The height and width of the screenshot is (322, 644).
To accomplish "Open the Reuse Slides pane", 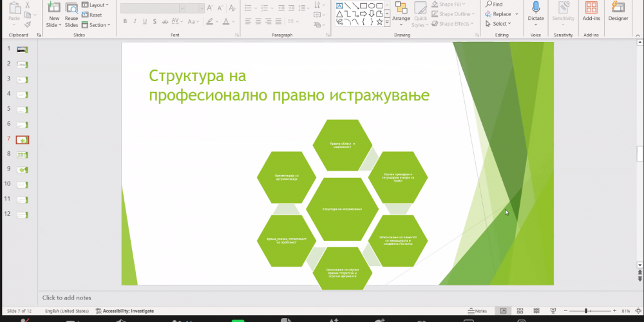I will pyautogui.click(x=71, y=9).
